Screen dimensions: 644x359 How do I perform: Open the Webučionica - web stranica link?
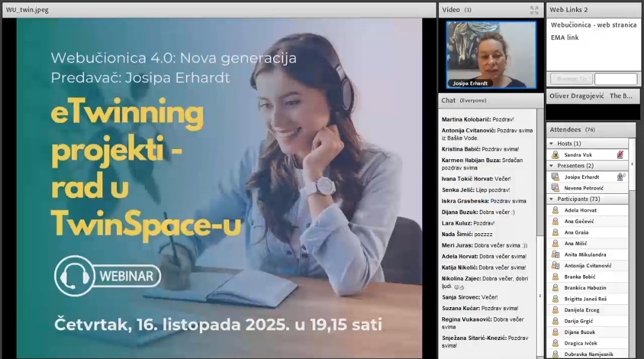593,25
